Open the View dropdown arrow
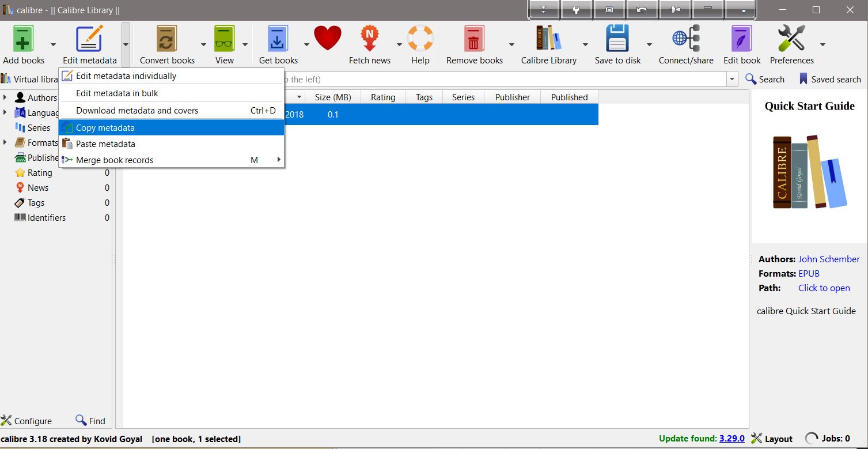The image size is (868, 449). [x=245, y=44]
